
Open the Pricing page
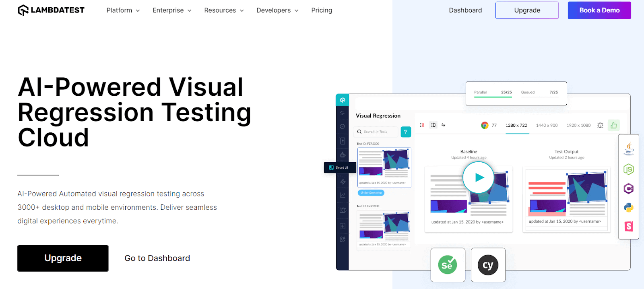click(x=322, y=10)
